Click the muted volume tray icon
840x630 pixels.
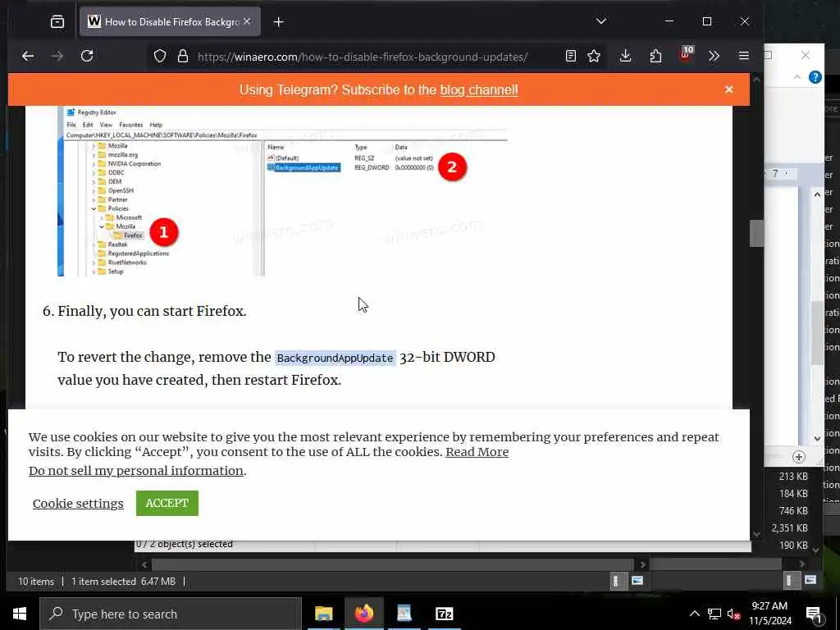click(733, 614)
